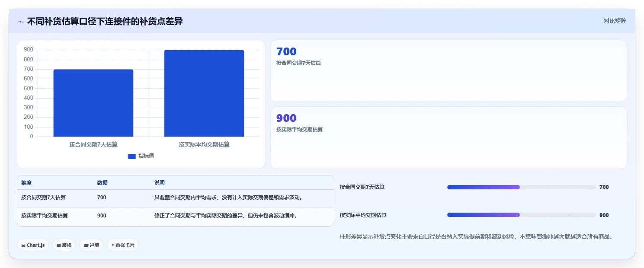Screen dimensions: 644x268
Task: Click the 表格 tag chip
Action: coord(64,245)
